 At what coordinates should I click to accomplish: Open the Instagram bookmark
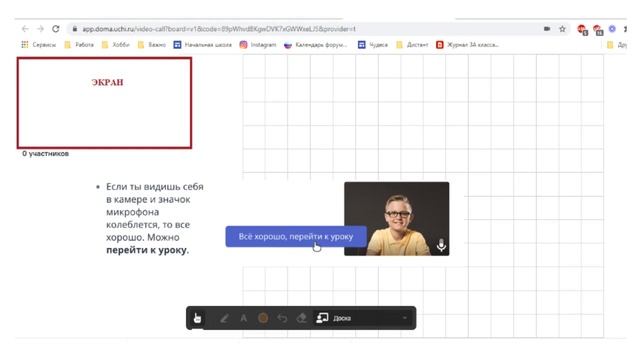click(x=258, y=44)
